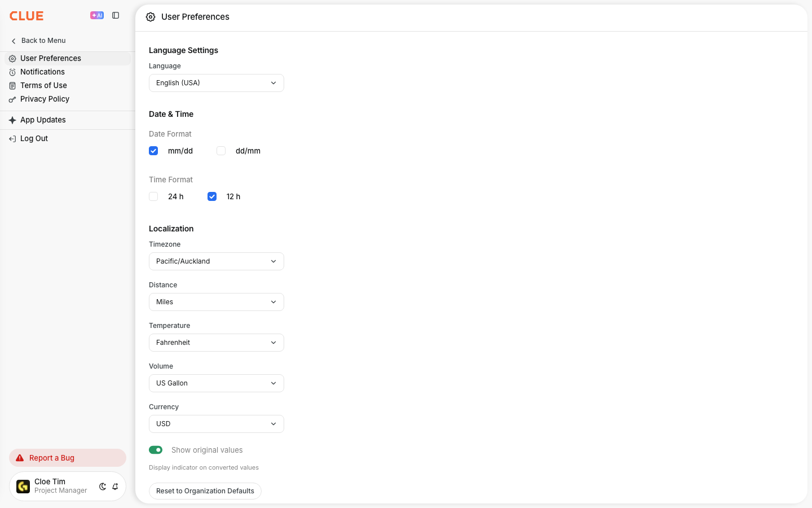The width and height of the screenshot is (812, 508).
Task: Collapse the sidebar panel icon
Action: (116, 16)
